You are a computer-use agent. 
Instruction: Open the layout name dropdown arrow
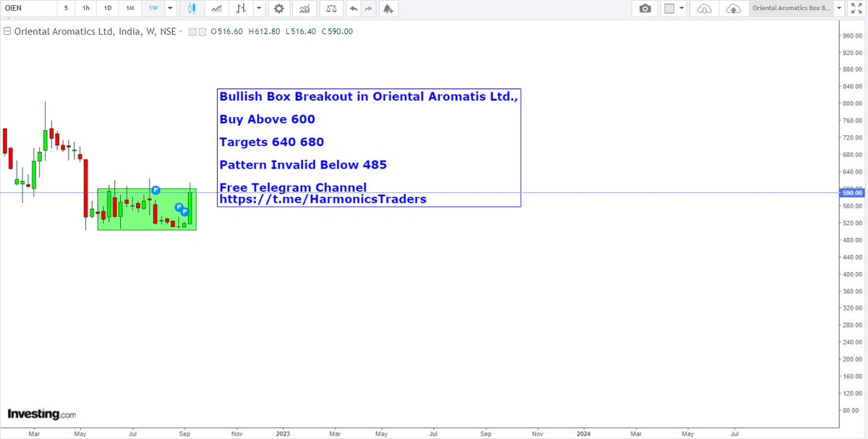(839, 8)
